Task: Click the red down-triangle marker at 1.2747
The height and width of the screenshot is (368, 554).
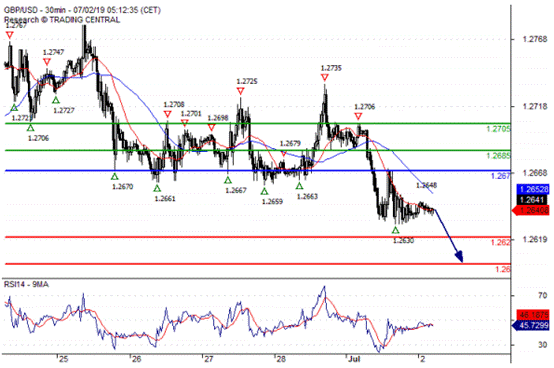Action: 47,62
